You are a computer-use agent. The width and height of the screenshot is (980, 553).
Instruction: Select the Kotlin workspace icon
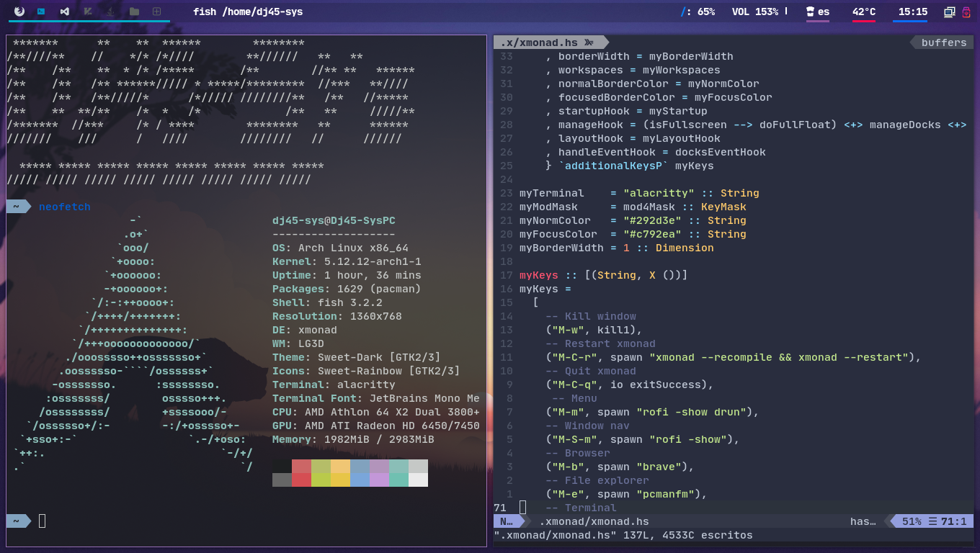click(x=88, y=12)
